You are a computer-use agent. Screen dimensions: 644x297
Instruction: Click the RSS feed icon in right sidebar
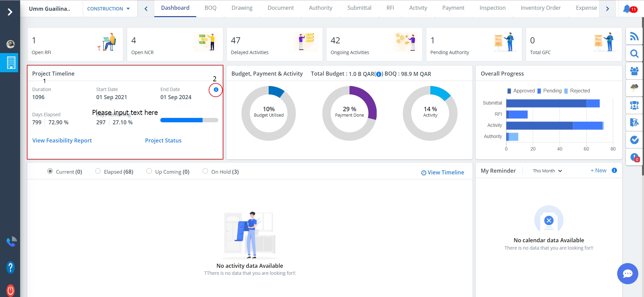point(634,36)
